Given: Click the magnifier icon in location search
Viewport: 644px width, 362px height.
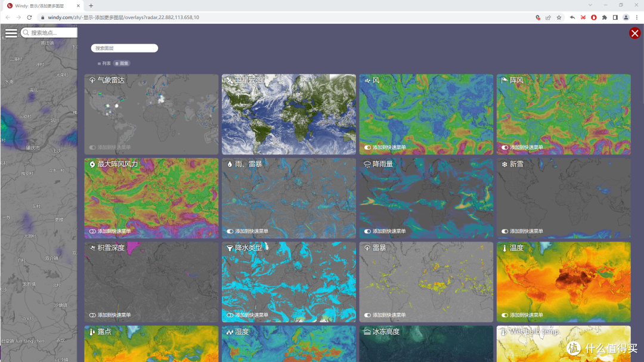Looking at the screenshot, I should (26, 32).
